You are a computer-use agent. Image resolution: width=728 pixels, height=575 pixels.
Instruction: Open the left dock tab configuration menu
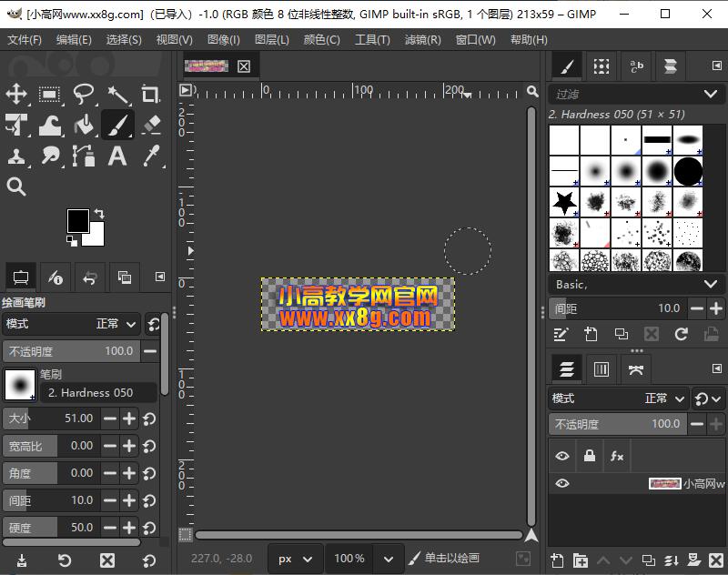[x=160, y=277]
